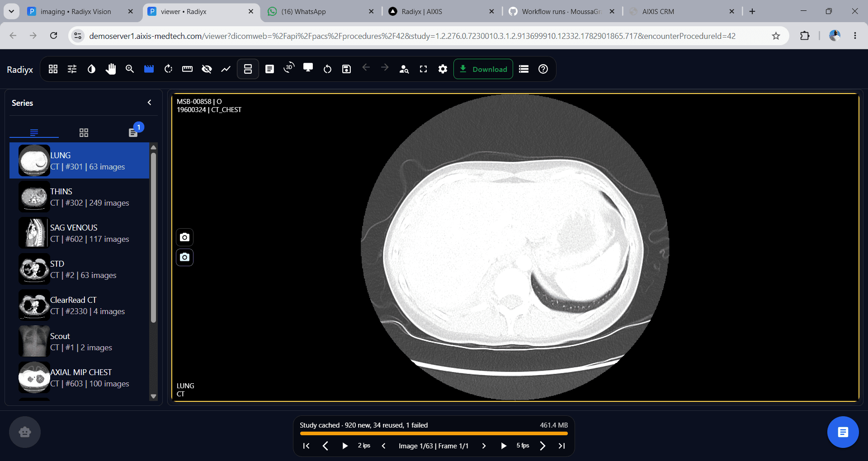Screen dimensions: 868x461
Task: Switch to the imaging • Radiyx Vision tab
Action: coord(75,11)
